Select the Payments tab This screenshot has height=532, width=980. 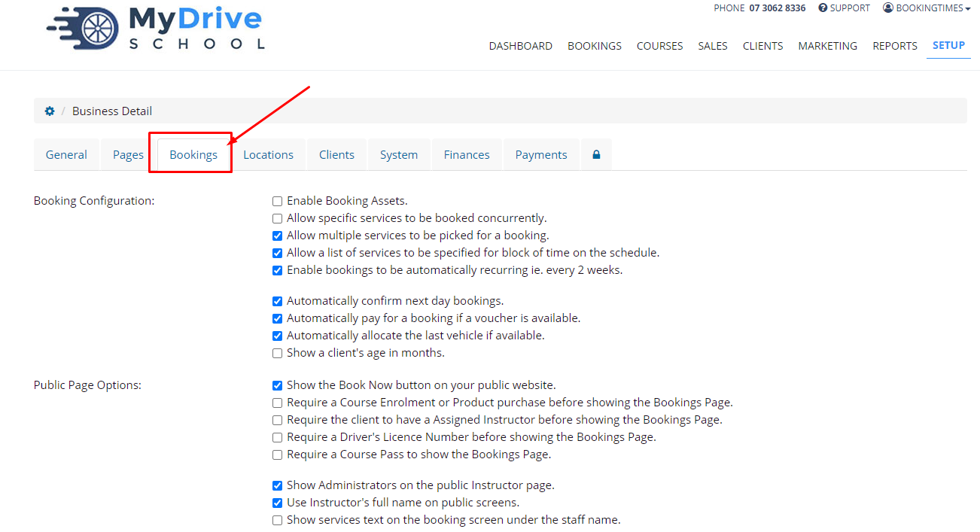point(541,154)
